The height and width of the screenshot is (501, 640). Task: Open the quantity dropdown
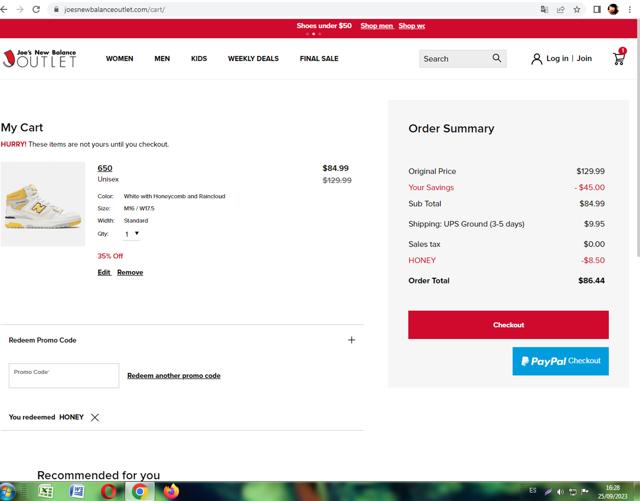tap(131, 234)
